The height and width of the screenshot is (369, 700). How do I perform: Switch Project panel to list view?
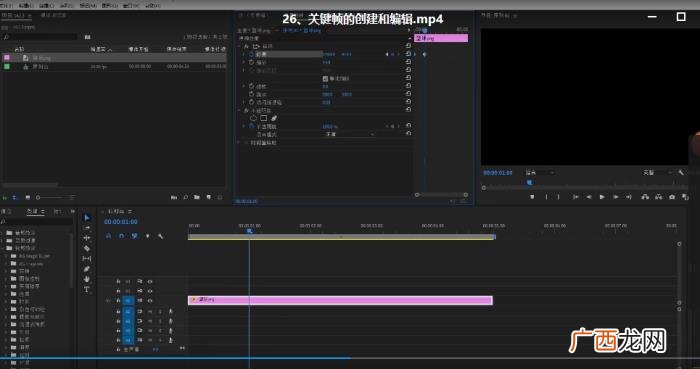(14, 197)
